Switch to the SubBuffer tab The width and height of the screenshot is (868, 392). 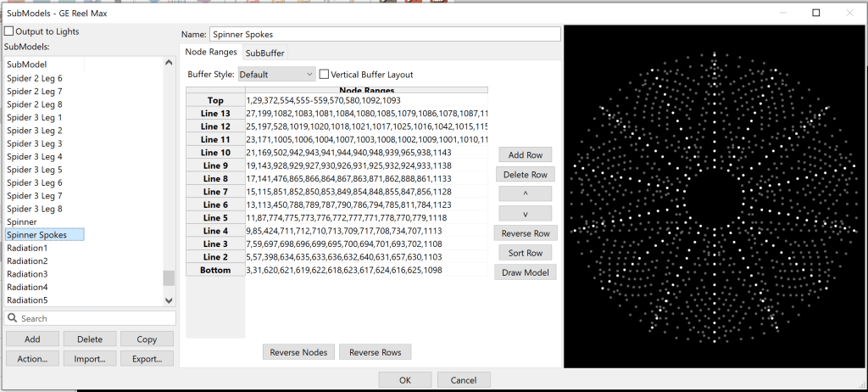coord(264,53)
